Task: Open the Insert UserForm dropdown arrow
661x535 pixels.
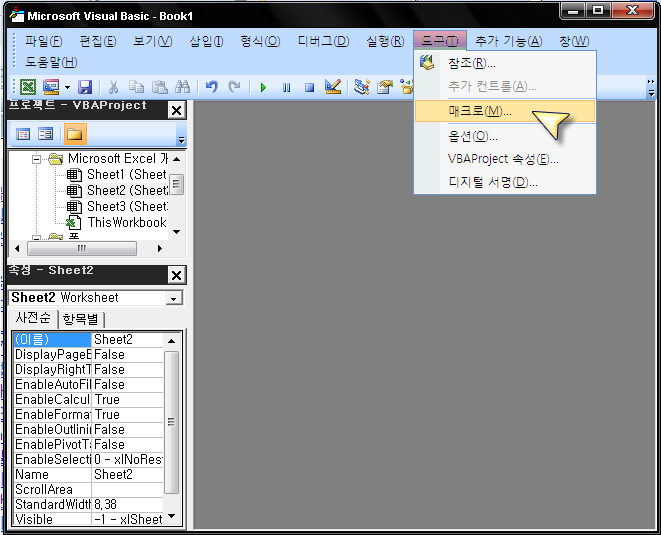Action: [x=67, y=88]
